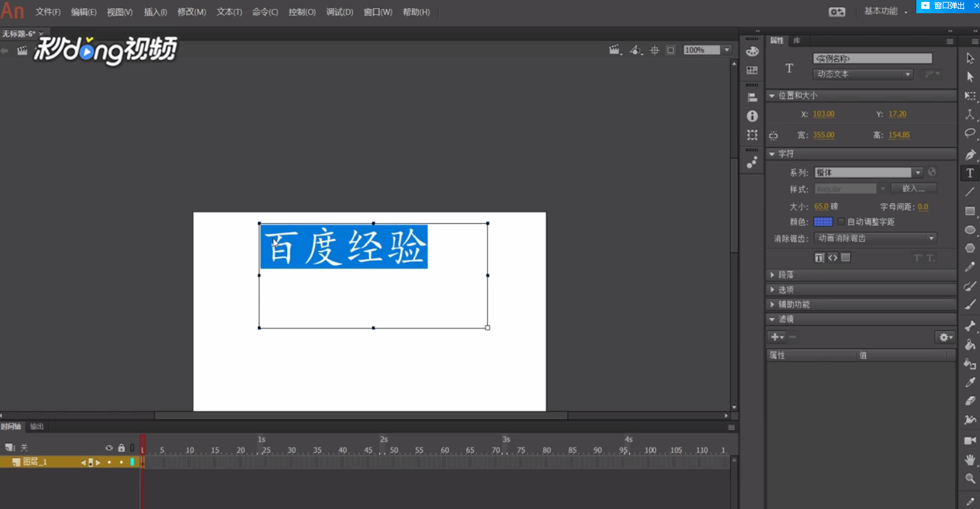Viewport: 980px width, 509px height.
Task: Select the 3D Rotation tool
Action: point(970,115)
